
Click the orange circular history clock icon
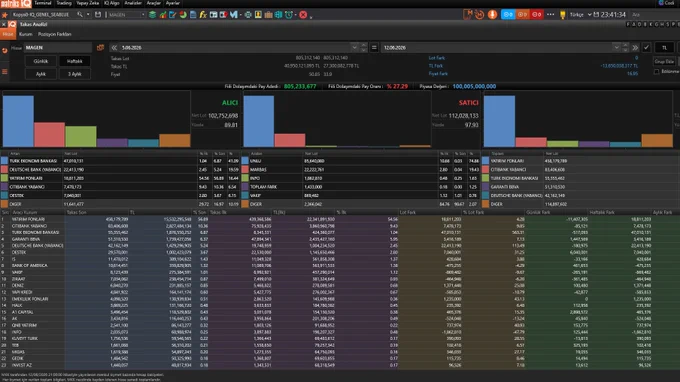[479, 14]
